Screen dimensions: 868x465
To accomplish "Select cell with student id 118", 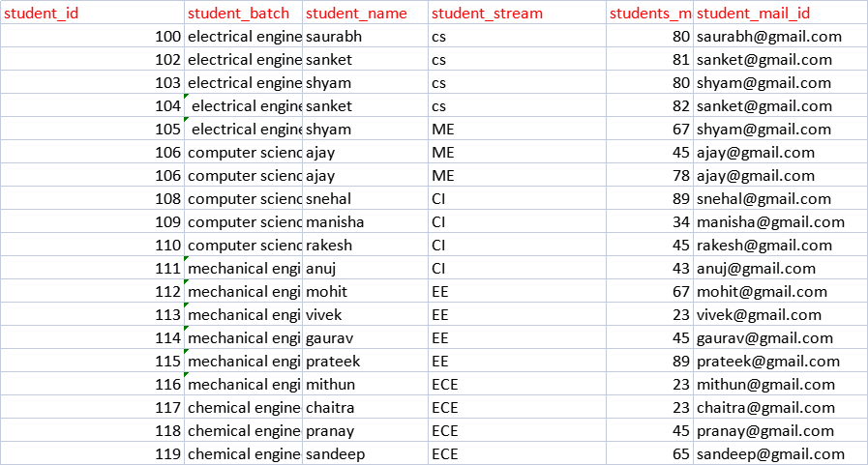I will [x=92, y=431].
